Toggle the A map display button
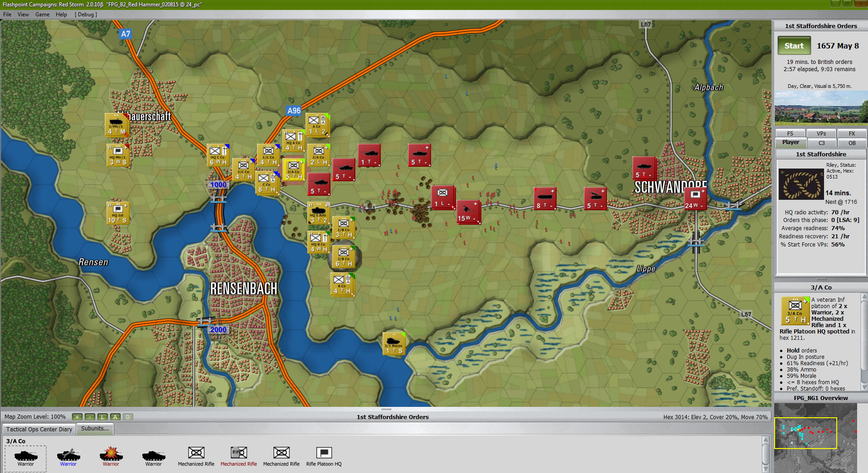 tap(115, 417)
